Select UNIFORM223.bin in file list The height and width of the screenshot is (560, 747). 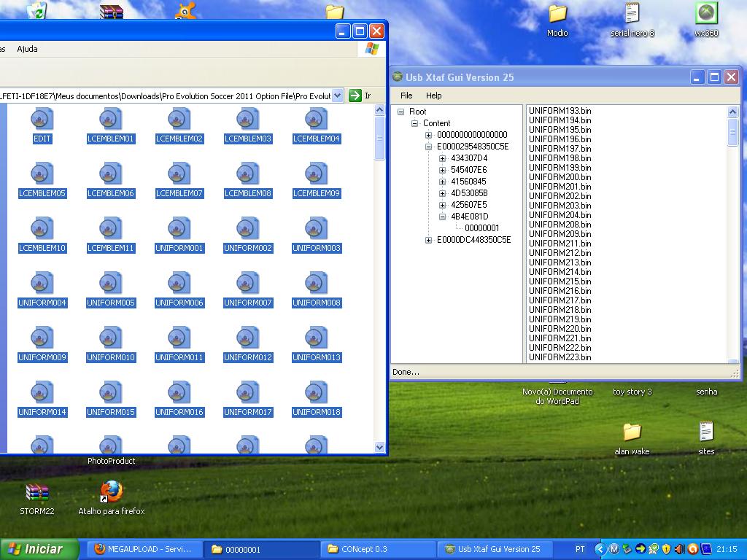[560, 357]
